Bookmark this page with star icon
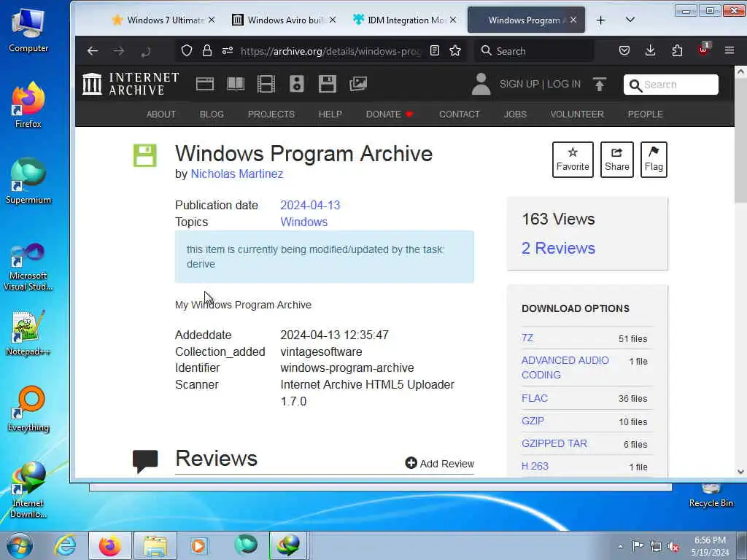This screenshot has width=747, height=560. (x=455, y=50)
